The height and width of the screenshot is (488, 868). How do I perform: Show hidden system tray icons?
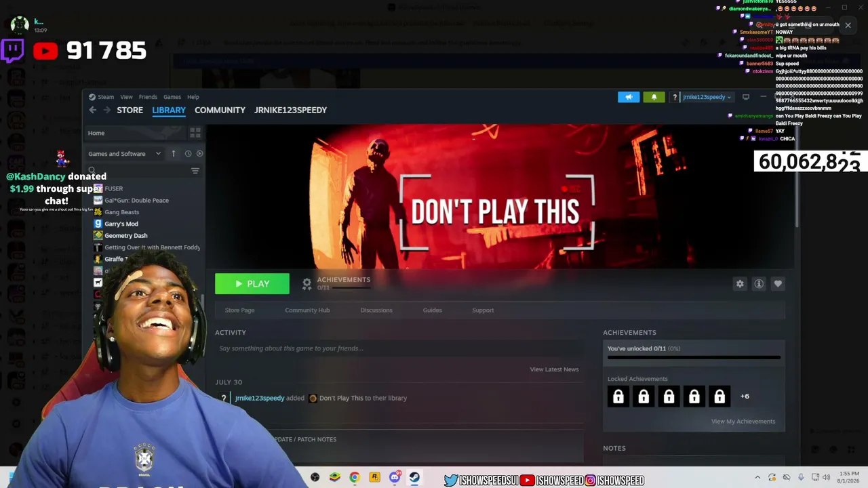[x=757, y=478]
